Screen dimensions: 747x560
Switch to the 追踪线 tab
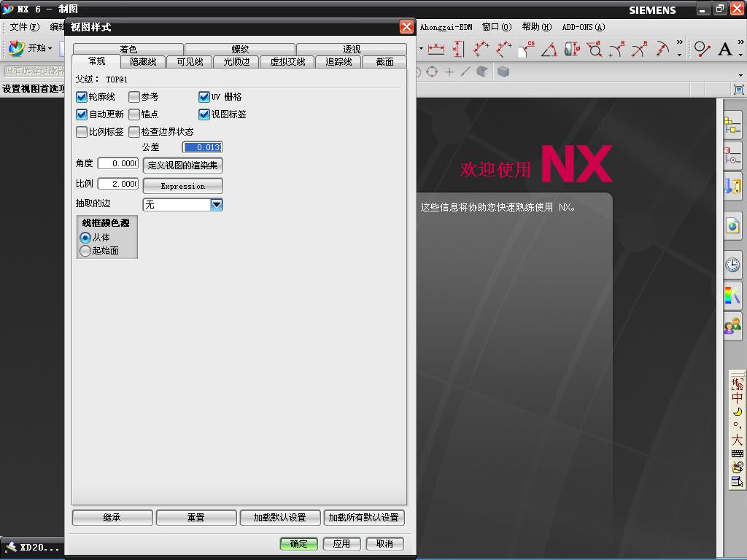click(x=338, y=62)
